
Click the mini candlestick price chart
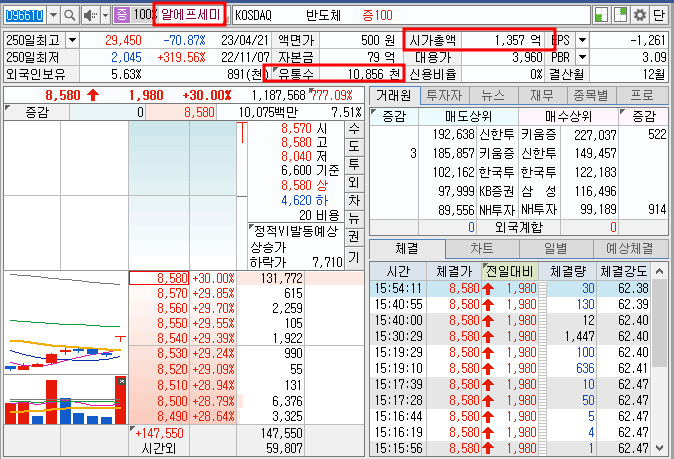pos(66,322)
